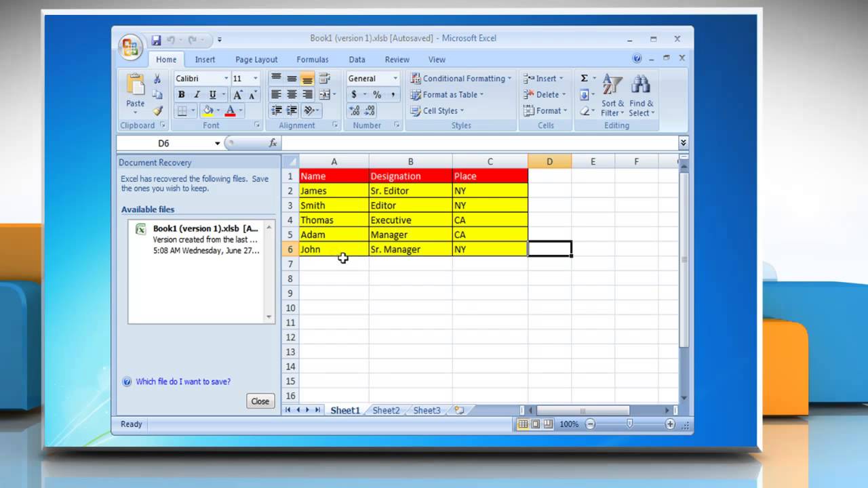Expand Format as Table gallery
The height and width of the screenshot is (488, 868).
coord(447,95)
